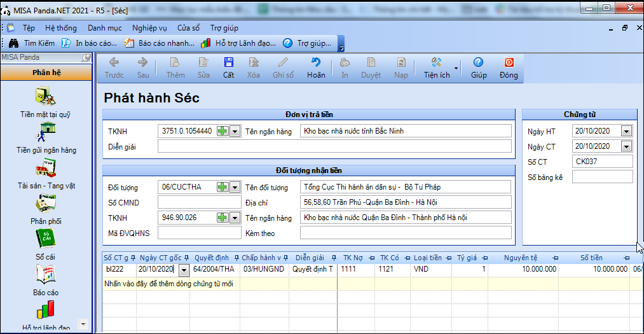Open Ngày CT gốc date dropdown in grid

coord(184,270)
